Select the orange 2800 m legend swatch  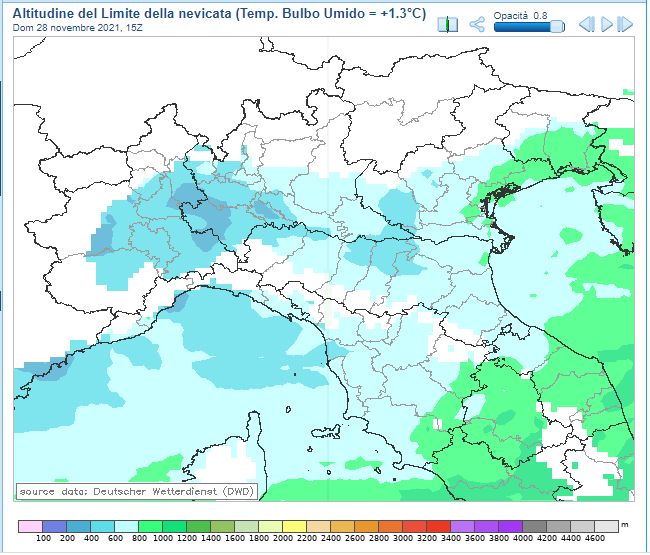366,526
